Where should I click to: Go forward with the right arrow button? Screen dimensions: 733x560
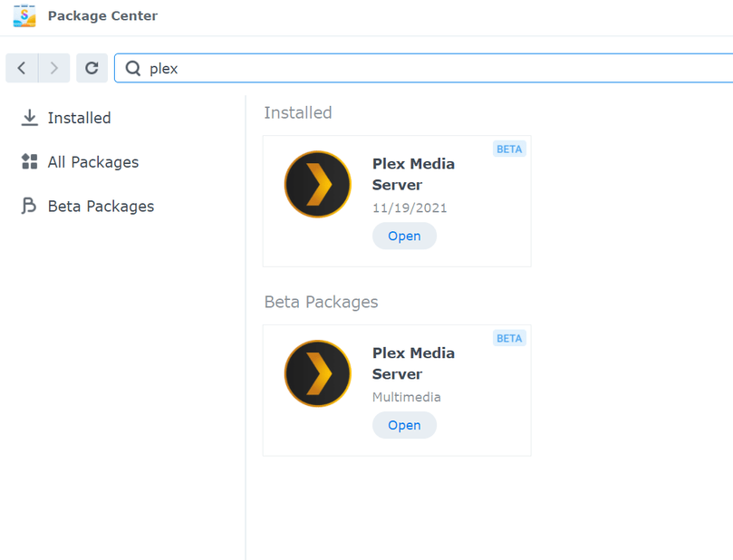click(x=54, y=68)
